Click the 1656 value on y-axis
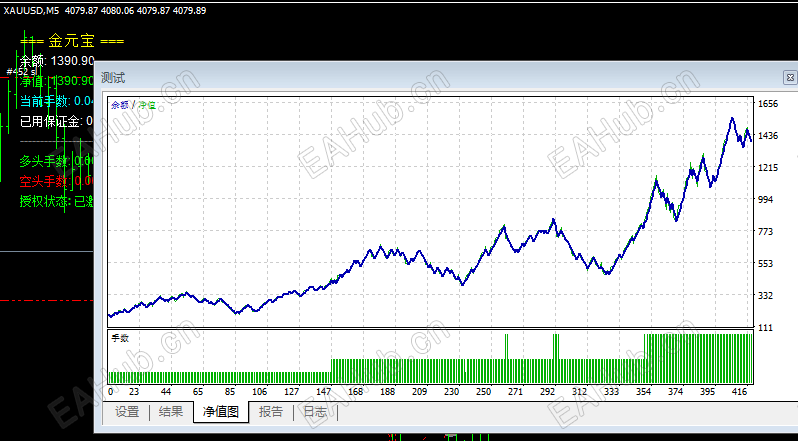 768,104
